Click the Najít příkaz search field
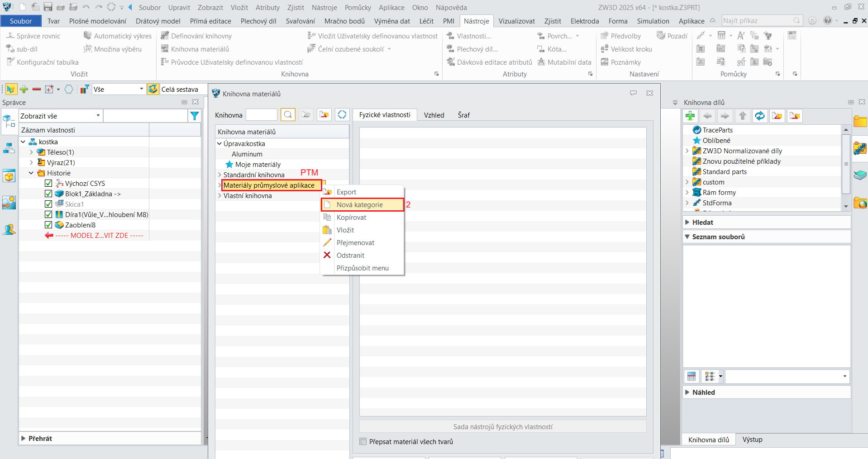This screenshot has width=868, height=459. tap(757, 21)
